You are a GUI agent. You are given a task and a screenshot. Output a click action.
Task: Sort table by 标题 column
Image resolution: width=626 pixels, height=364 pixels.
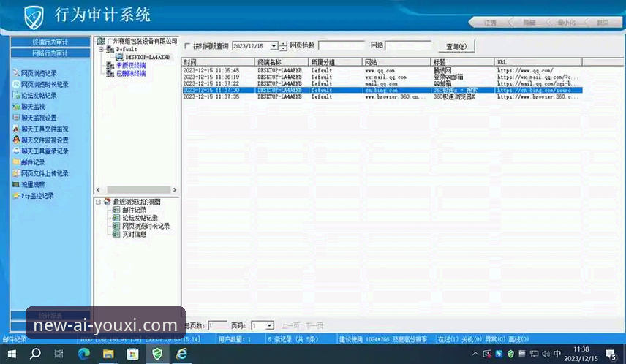463,62
